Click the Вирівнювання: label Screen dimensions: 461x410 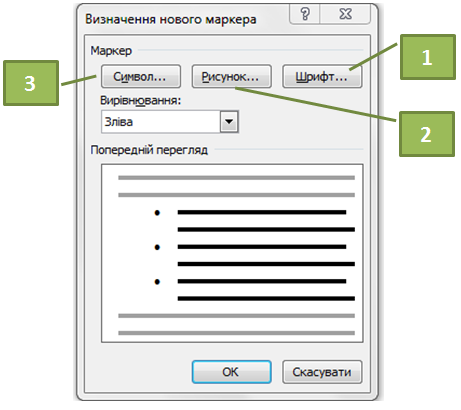click(x=140, y=100)
